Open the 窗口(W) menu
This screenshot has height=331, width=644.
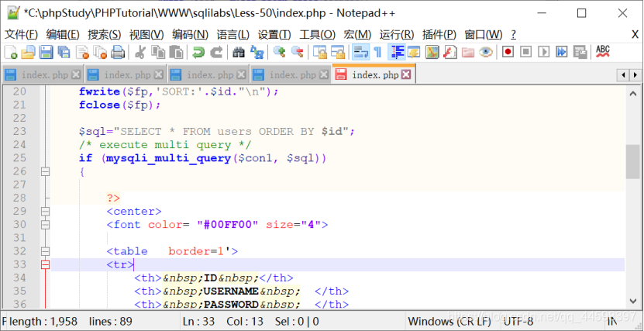[x=483, y=35]
